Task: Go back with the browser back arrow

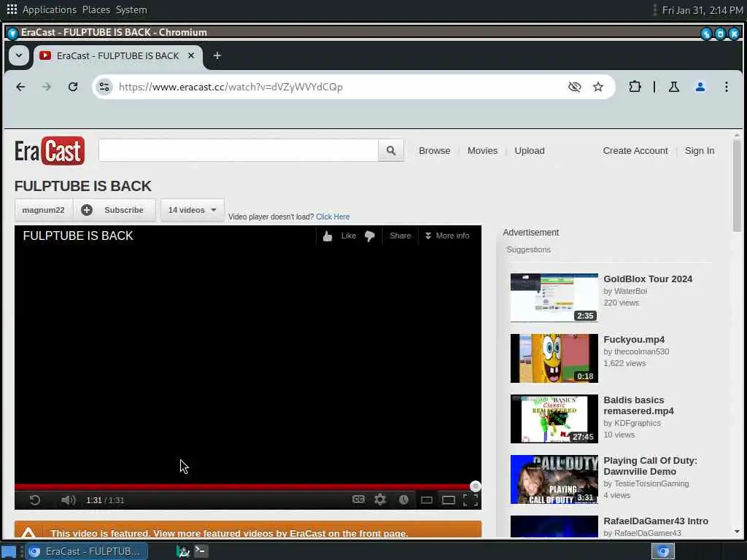Action: 20,87
